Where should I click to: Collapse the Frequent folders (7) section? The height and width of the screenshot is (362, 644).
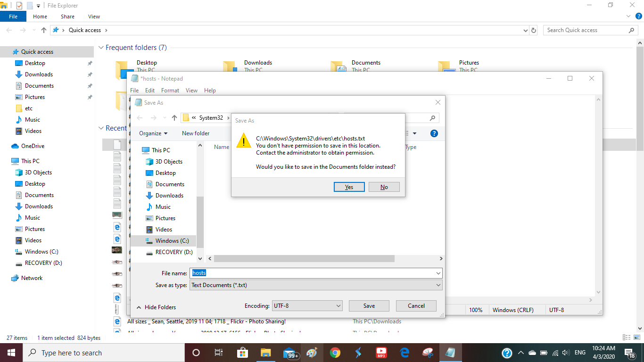coord(101,48)
